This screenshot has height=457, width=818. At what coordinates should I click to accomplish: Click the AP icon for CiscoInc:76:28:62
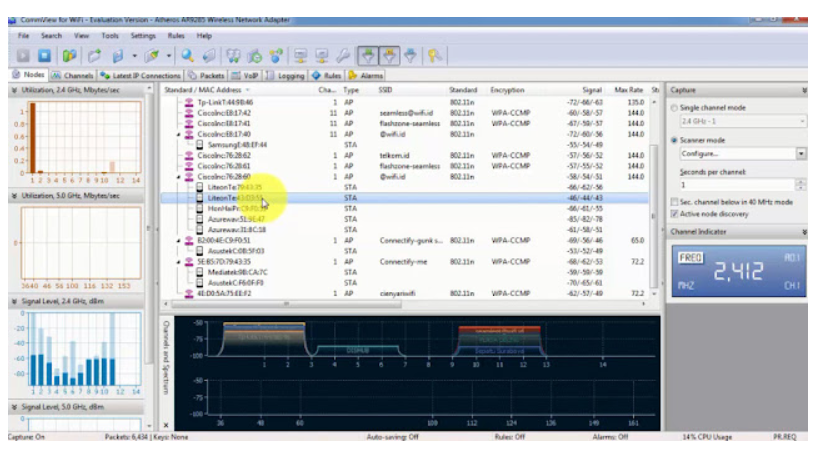click(189, 155)
